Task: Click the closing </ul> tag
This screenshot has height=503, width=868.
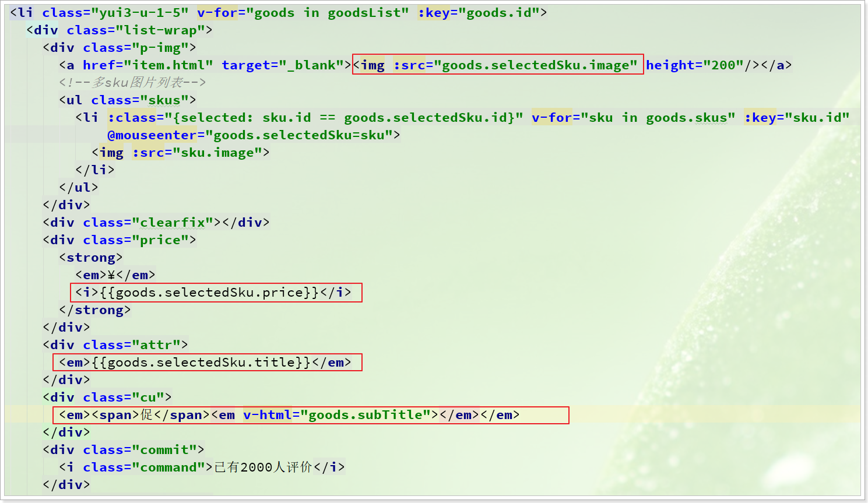Action: click(x=79, y=188)
